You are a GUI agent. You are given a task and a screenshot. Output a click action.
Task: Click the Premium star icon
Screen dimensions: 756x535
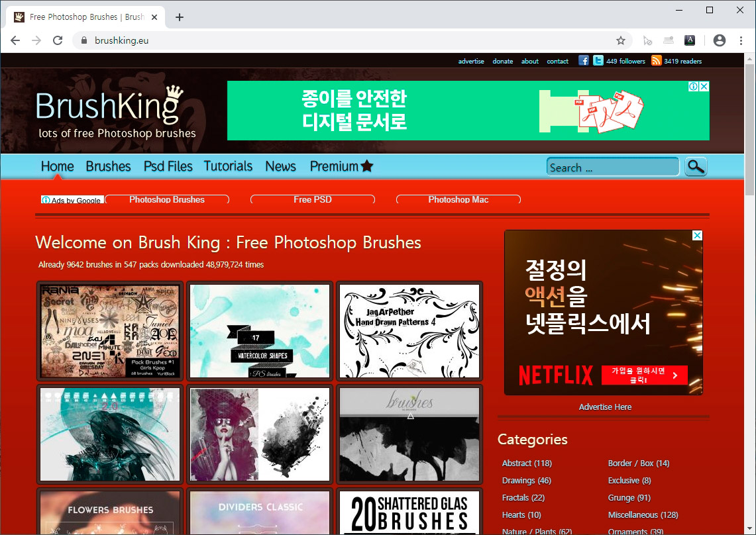tap(367, 166)
